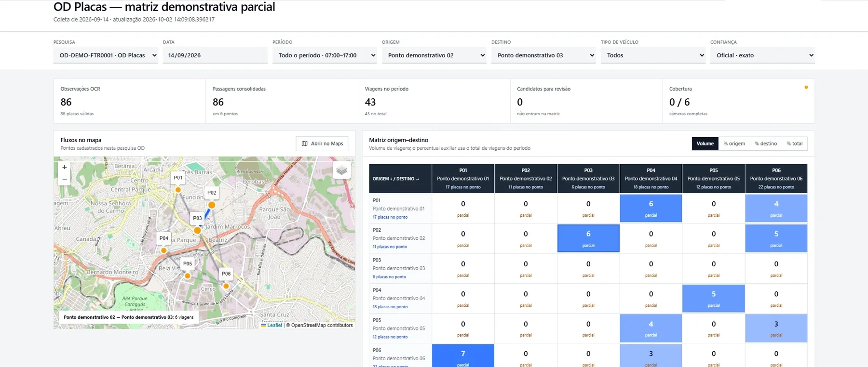Click the Data input field
The height and width of the screenshot is (367, 868).
(215, 55)
